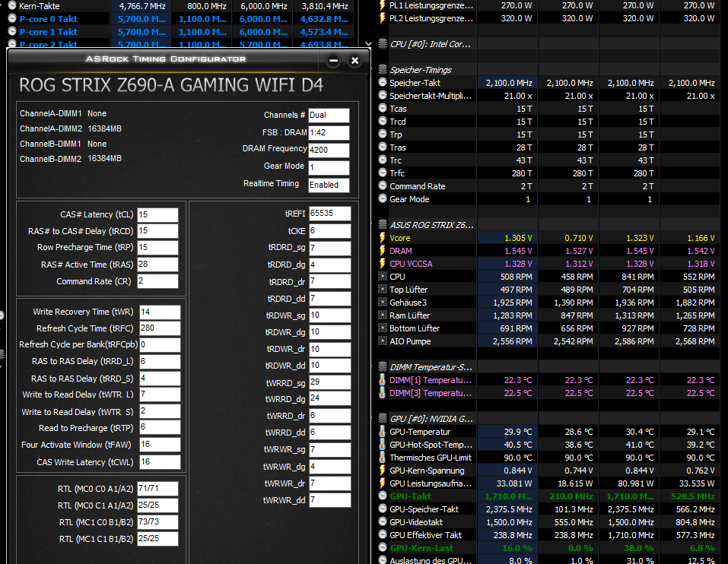Viewport: 728px width, 564px height.
Task: Click the GPU-Kern-Last load icon
Action: 383,548
